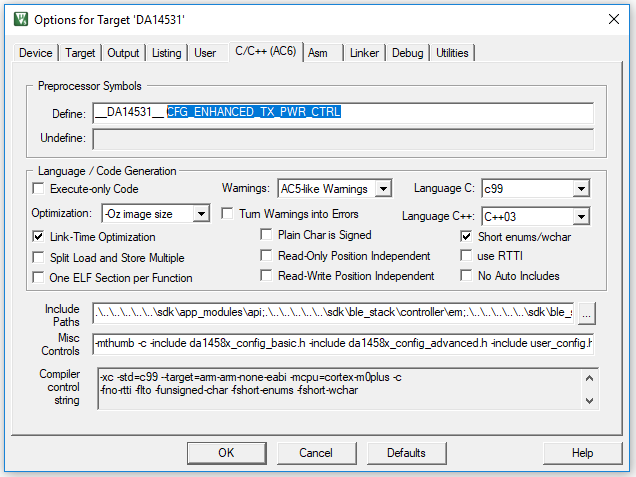Click the Define preprocessor symbols field
The image size is (636, 477).
[x=343, y=113]
